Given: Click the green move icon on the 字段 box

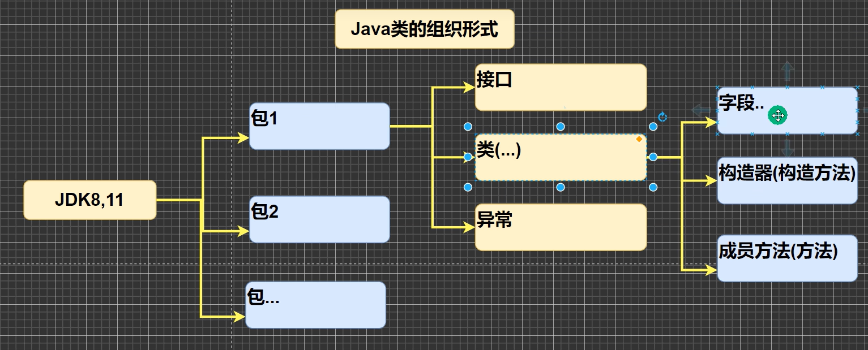Looking at the screenshot, I should (x=777, y=115).
